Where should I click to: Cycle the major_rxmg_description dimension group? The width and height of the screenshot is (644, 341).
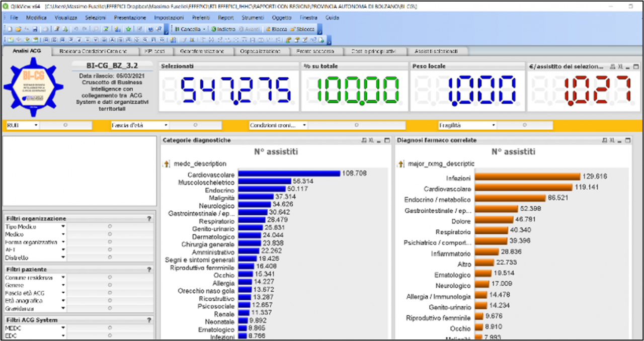tap(402, 163)
